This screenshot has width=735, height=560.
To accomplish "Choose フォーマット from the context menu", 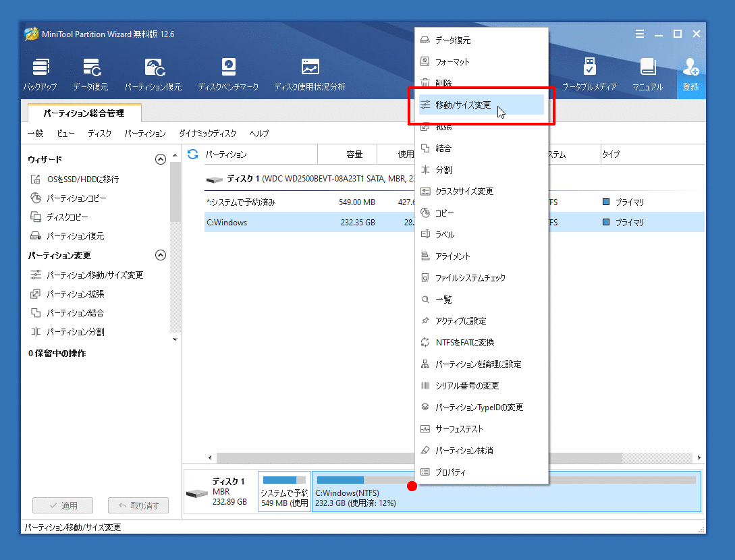I will 452,61.
